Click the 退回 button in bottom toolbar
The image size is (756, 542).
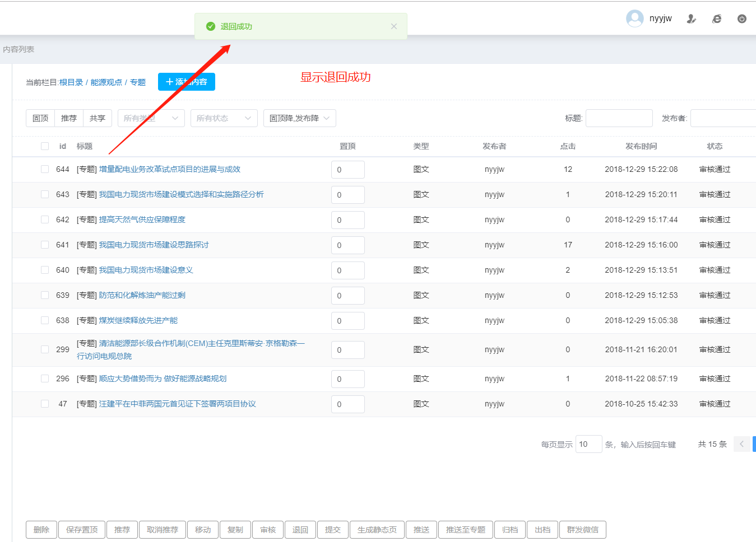click(300, 530)
